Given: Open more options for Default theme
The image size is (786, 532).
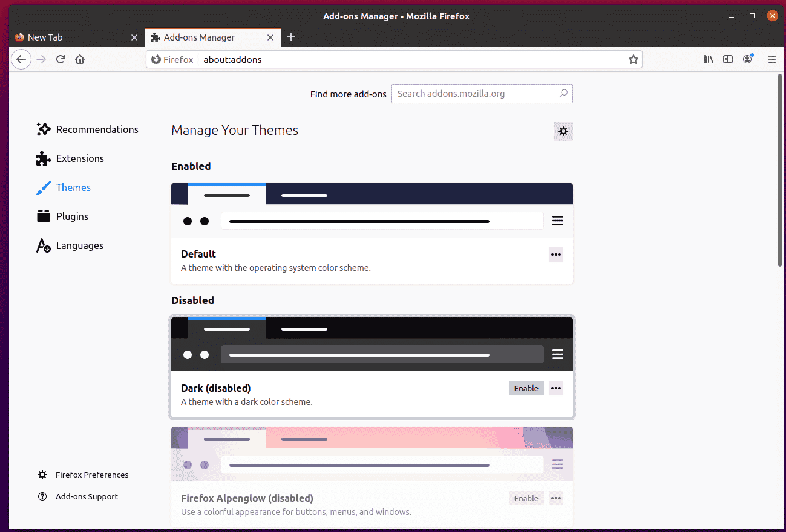Looking at the screenshot, I should pyautogui.click(x=556, y=255).
